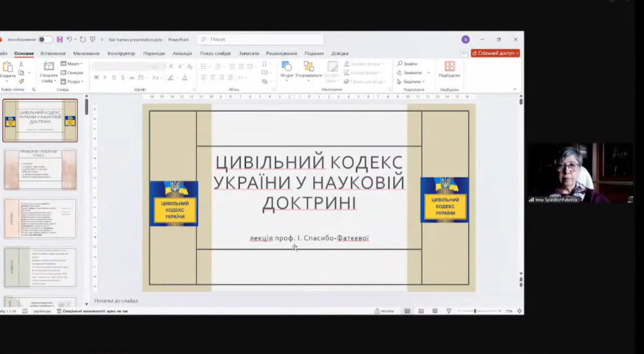
Task: Open the Фігури (Shapes) gallery
Action: point(287,69)
